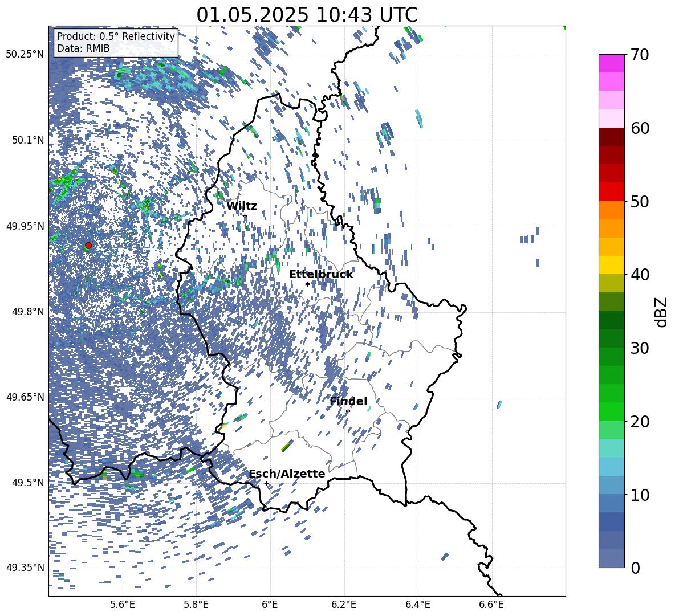Click the 49.8°N latitude label

coord(28,312)
